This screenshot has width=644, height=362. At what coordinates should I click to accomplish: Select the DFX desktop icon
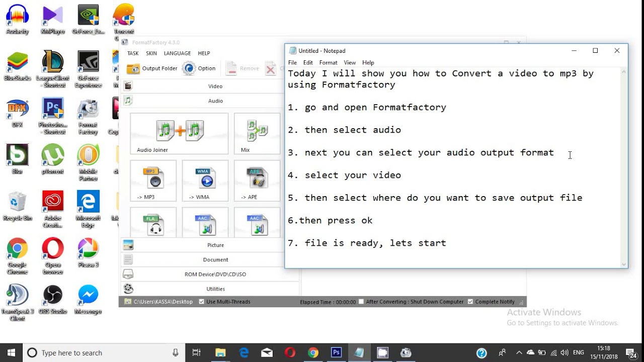click(17, 113)
